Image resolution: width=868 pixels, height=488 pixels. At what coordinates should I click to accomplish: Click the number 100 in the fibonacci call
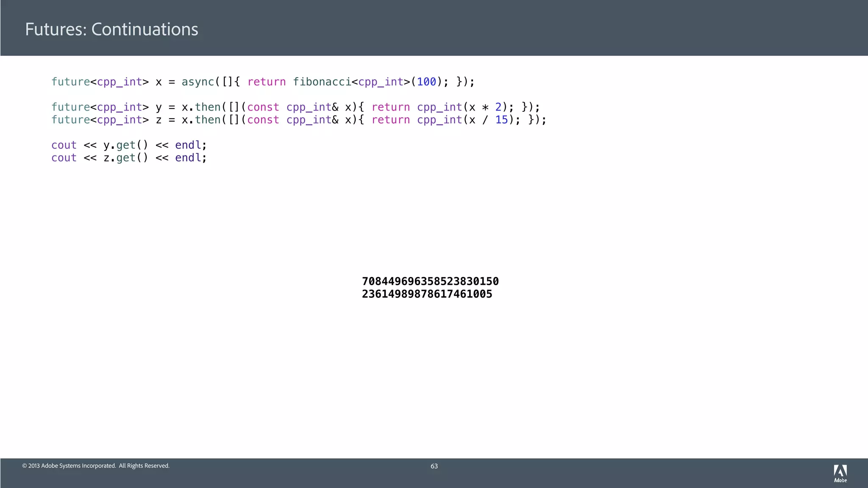coord(426,82)
